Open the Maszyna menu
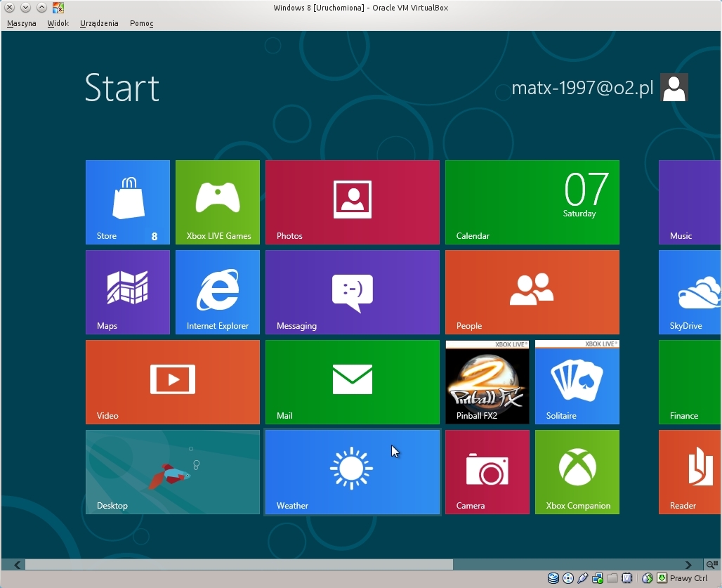The width and height of the screenshot is (722, 588). click(22, 23)
